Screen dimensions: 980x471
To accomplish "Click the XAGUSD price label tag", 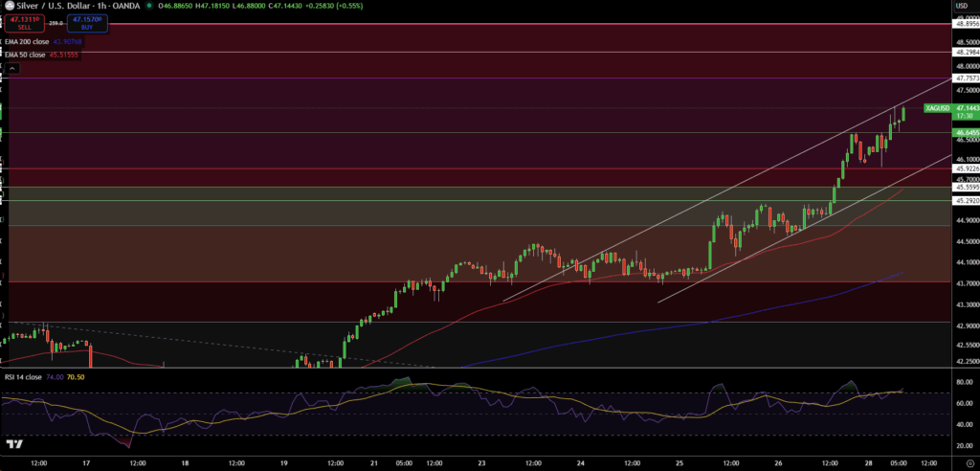I will point(937,109).
